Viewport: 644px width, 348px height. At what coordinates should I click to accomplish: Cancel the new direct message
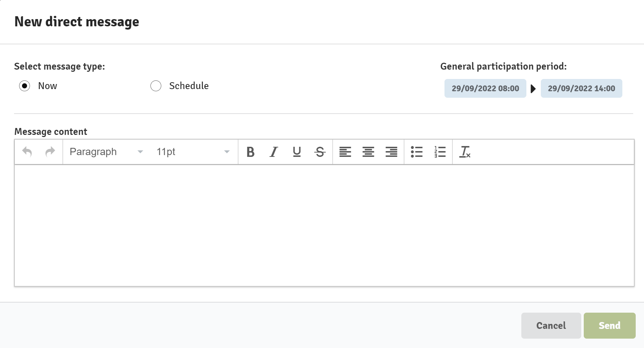[551, 326]
